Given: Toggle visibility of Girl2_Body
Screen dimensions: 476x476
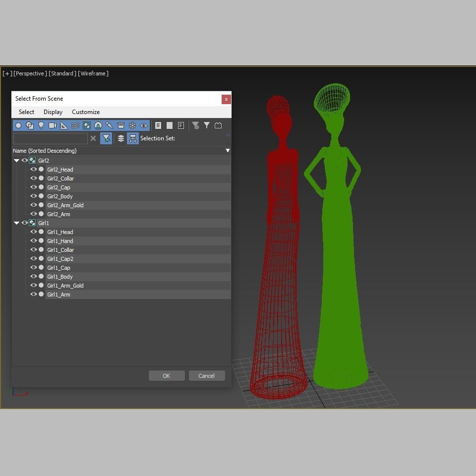Looking at the screenshot, I should point(33,196).
